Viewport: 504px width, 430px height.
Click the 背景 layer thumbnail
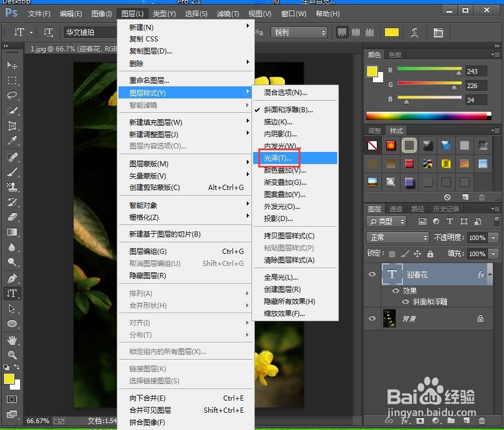(x=390, y=318)
